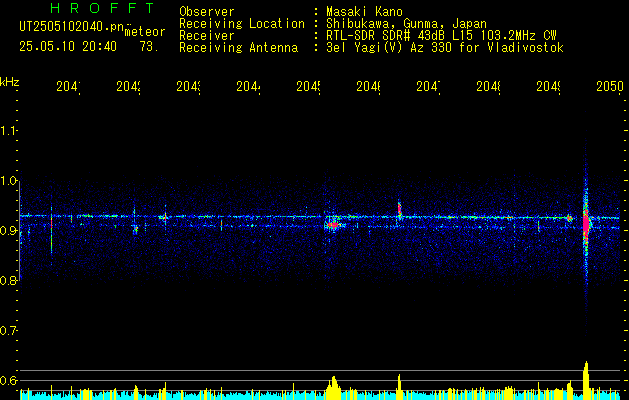
Task: Click the 2042 time axis label
Action: [128, 86]
